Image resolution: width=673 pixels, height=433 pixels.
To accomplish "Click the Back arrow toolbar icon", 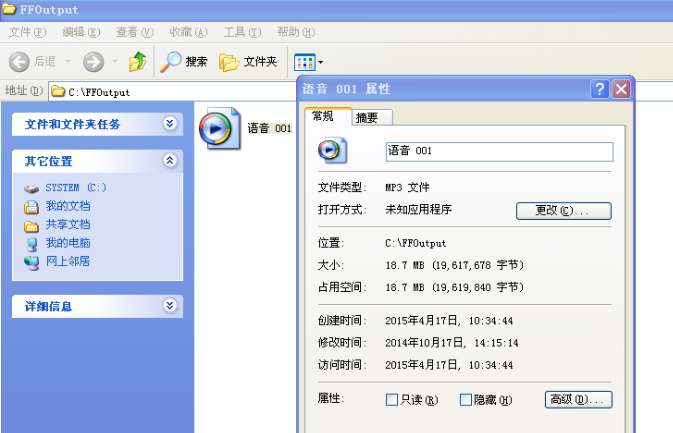I will (19, 62).
